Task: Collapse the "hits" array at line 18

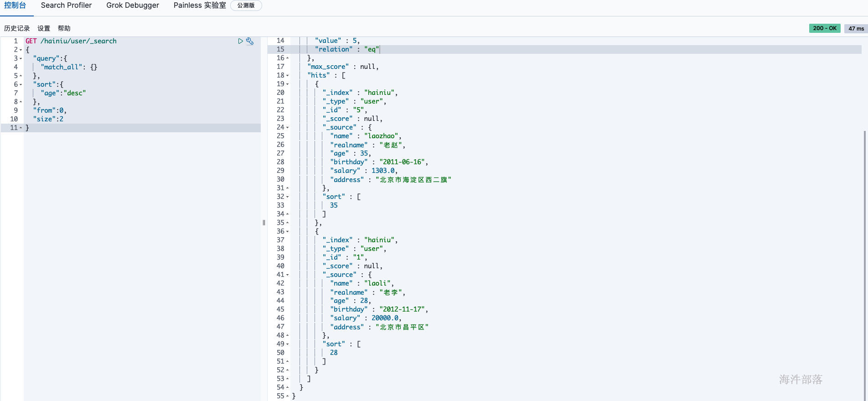Action: click(x=288, y=76)
